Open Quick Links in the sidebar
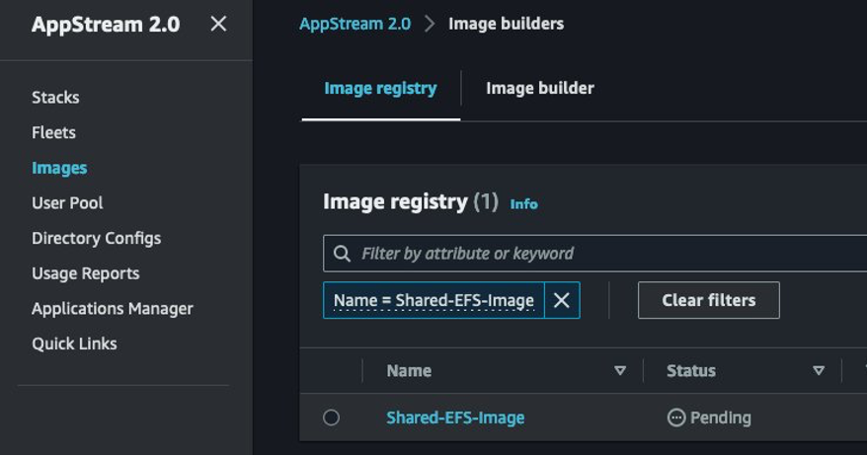868x456 pixels. point(74,343)
